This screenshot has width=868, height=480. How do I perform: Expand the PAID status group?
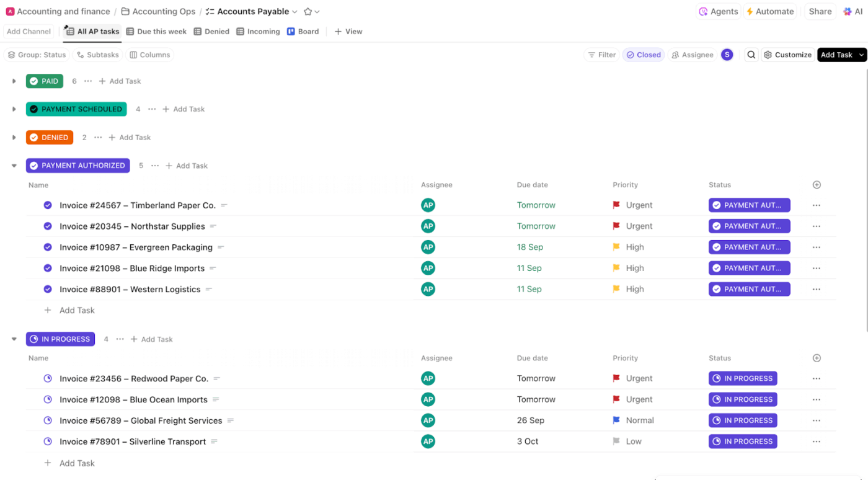tap(14, 81)
